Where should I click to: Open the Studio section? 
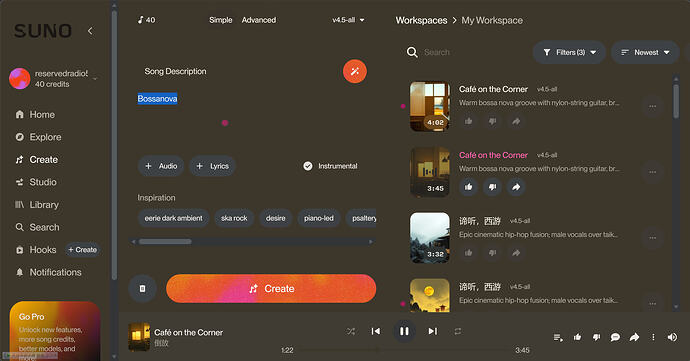tap(36, 182)
